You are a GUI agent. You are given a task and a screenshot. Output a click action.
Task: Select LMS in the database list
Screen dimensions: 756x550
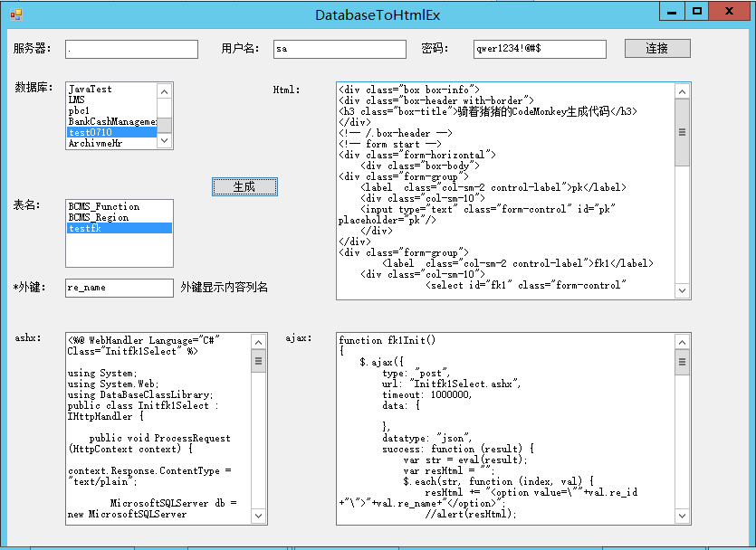click(x=112, y=100)
